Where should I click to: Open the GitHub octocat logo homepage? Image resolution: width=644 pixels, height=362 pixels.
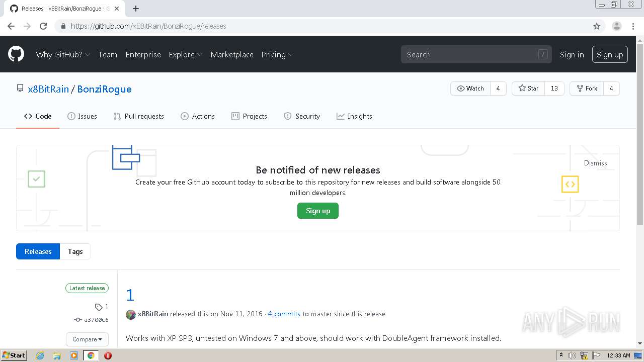tap(16, 54)
